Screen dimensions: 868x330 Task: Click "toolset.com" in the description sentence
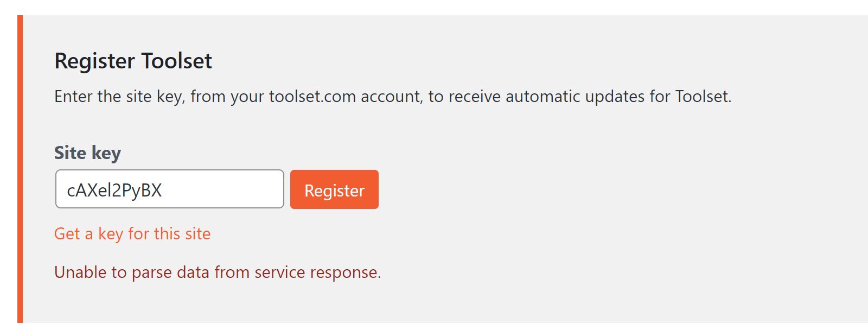point(312,97)
